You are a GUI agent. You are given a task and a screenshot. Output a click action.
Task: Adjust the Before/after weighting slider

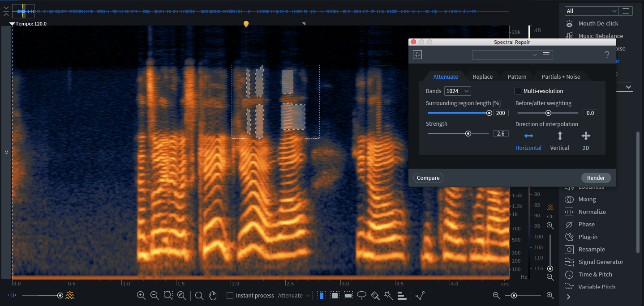point(548,113)
